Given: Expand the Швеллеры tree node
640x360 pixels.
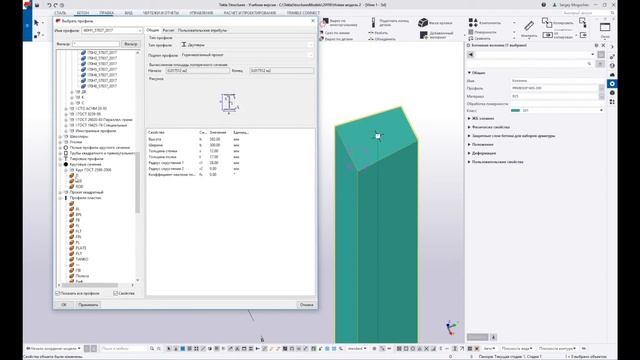Looking at the screenshot, I should coord(60,136).
